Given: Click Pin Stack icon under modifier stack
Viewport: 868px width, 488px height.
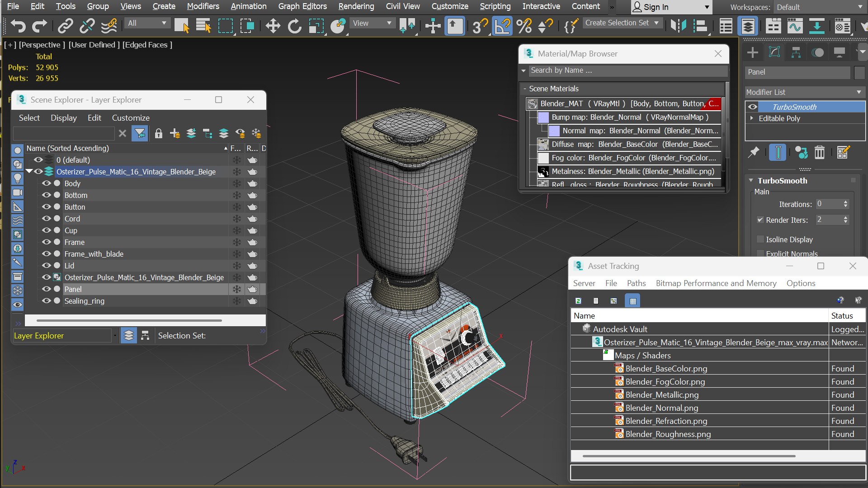Looking at the screenshot, I should 754,153.
